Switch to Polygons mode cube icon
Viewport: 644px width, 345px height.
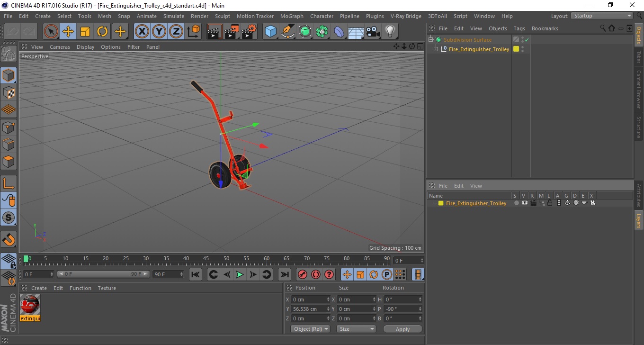9,161
